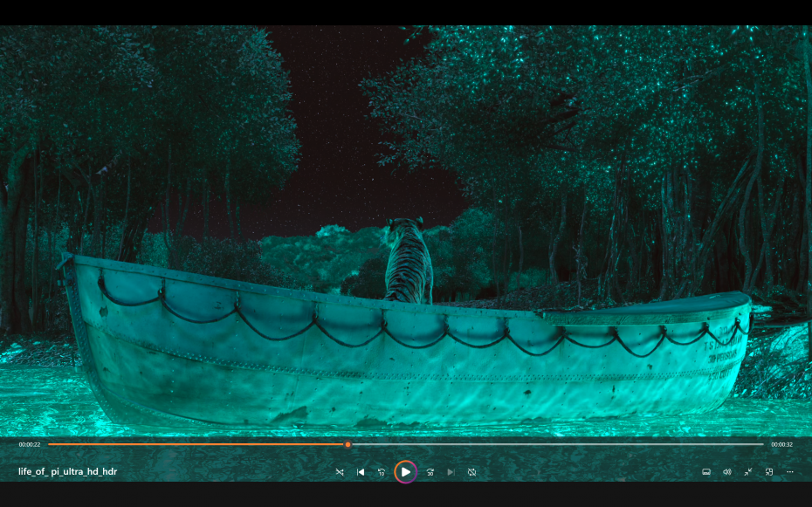
Task: Click the title life_of_ pi_ultra_hd_hdr
Action: coord(68,472)
